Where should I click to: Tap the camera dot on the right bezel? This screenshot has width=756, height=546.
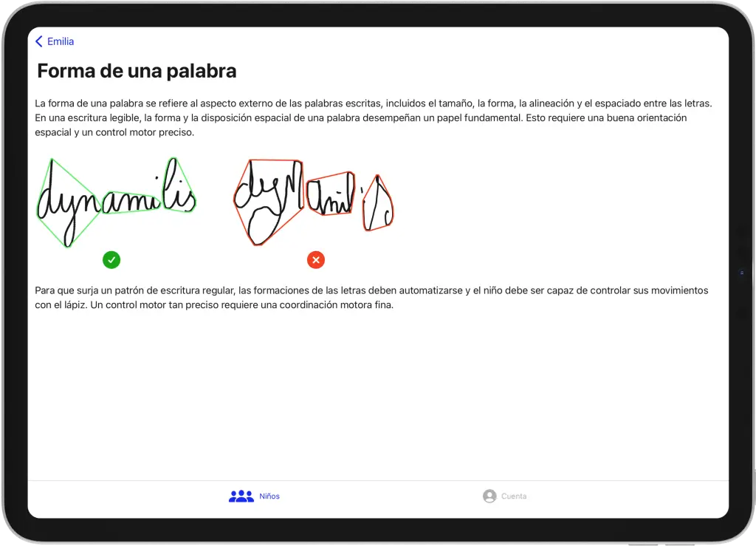(x=742, y=273)
